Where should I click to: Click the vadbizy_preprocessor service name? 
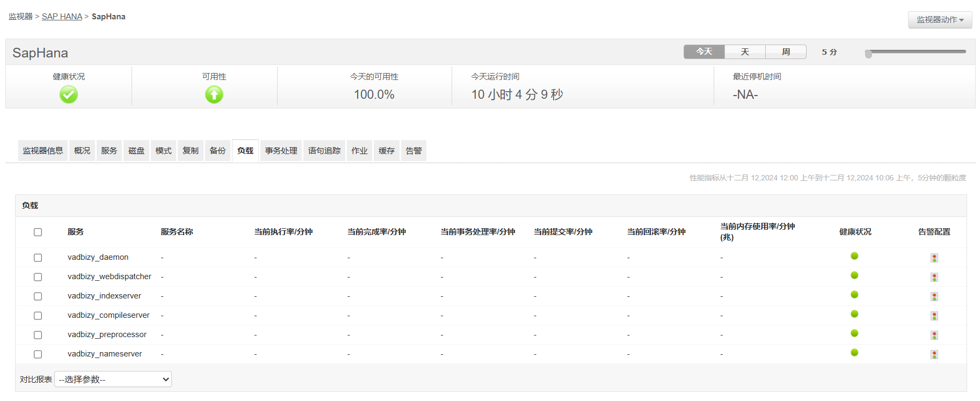tap(107, 334)
